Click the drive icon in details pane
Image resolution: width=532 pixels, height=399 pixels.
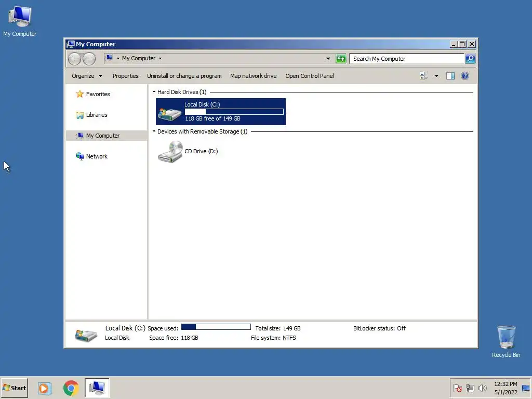coord(86,335)
